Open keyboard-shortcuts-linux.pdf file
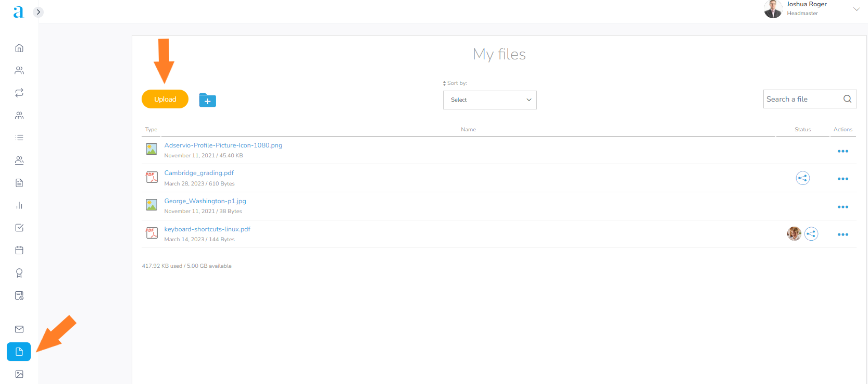The width and height of the screenshot is (868, 384). coord(207,229)
